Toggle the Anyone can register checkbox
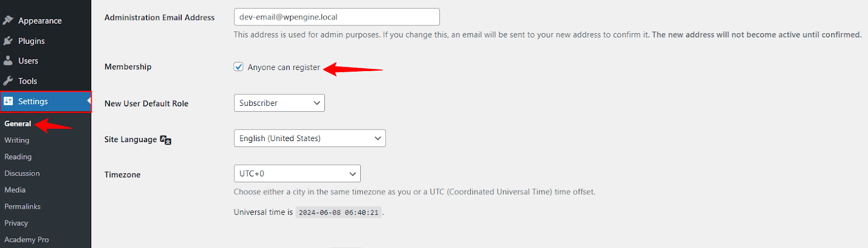868x248 pixels. click(x=239, y=67)
